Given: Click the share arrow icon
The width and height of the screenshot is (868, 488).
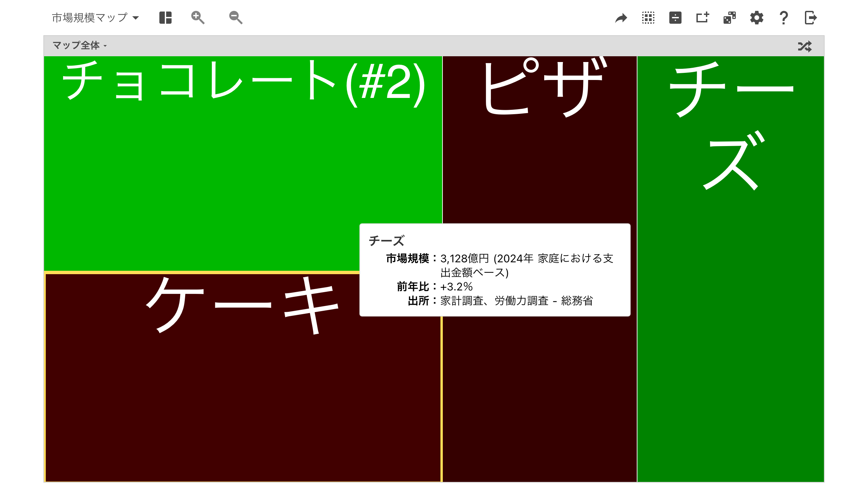Looking at the screenshot, I should tap(621, 18).
